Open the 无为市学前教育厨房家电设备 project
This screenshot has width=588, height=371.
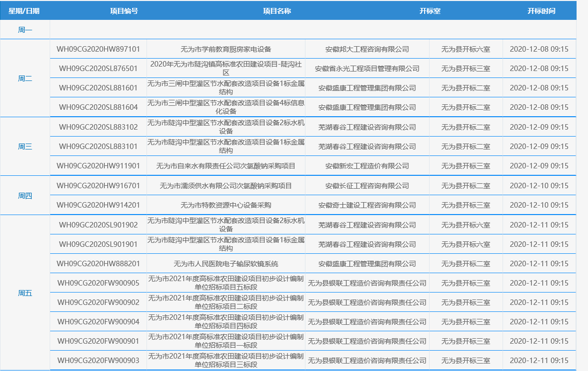tap(226, 49)
